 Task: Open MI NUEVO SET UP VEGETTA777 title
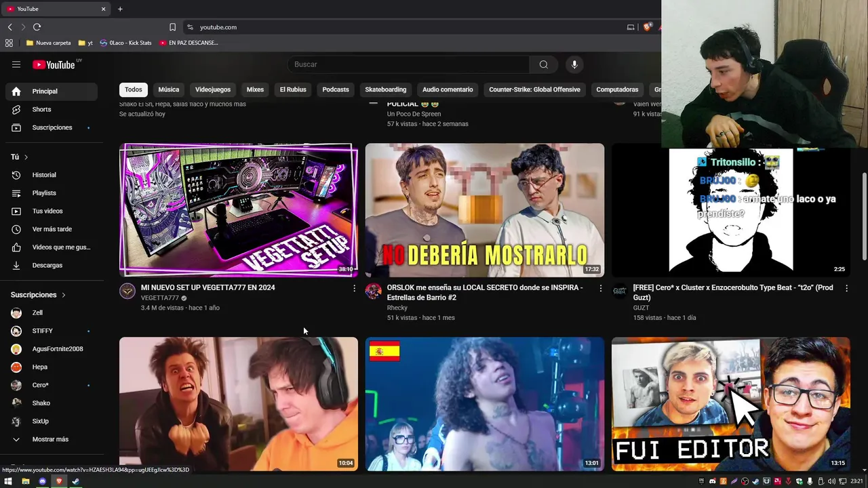pos(208,287)
